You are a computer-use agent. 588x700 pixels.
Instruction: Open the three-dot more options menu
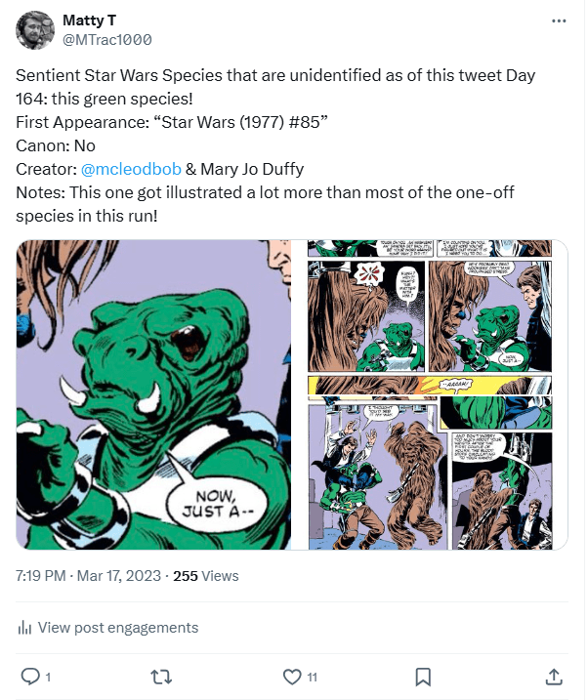tap(558, 21)
